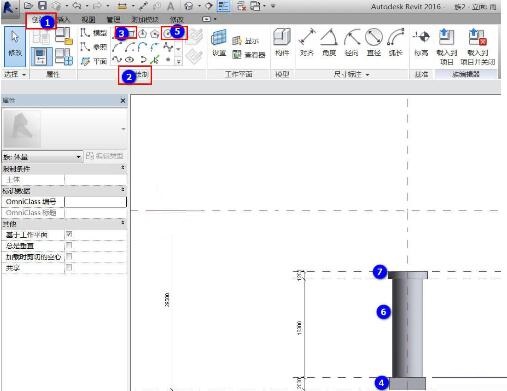Toggle the 基于工作平面 checkbox
Viewport: 507px width, 391px height.
pyautogui.click(x=69, y=234)
